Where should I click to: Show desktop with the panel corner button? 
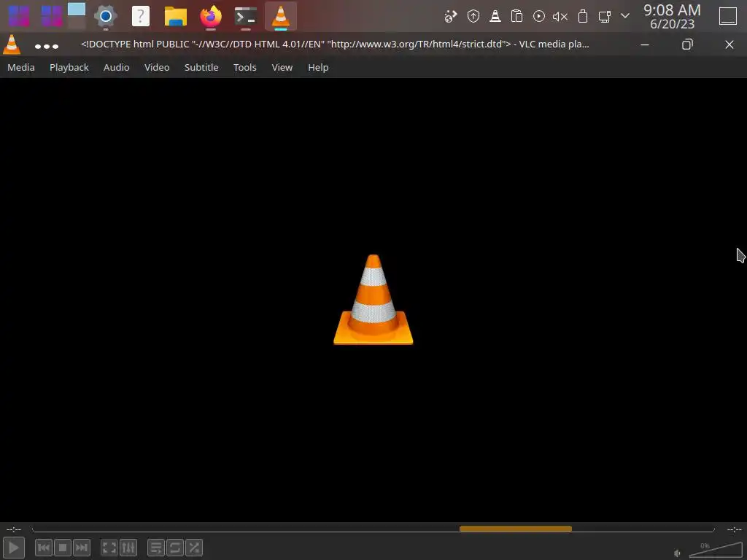click(x=728, y=16)
